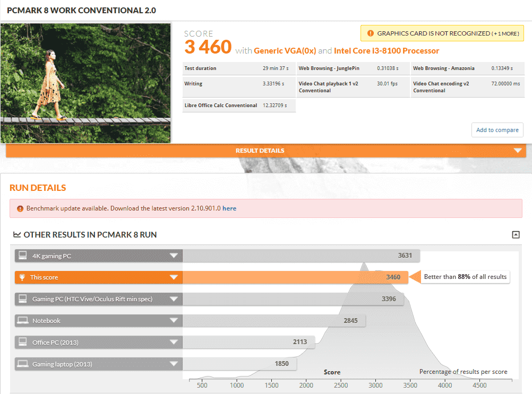Expand the This score dropdown arrow
Viewport: 532px width, 394px height.
pyautogui.click(x=174, y=277)
